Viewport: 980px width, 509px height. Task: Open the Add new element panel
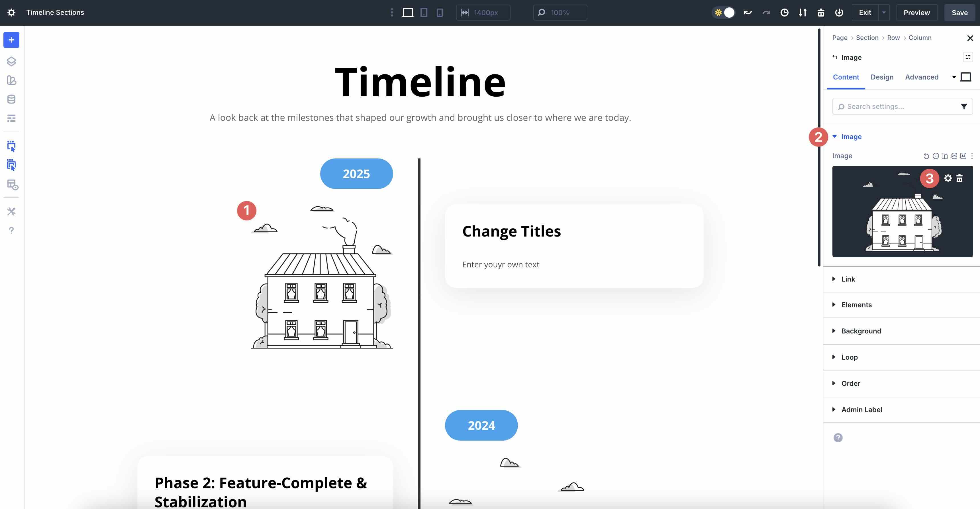pos(11,40)
